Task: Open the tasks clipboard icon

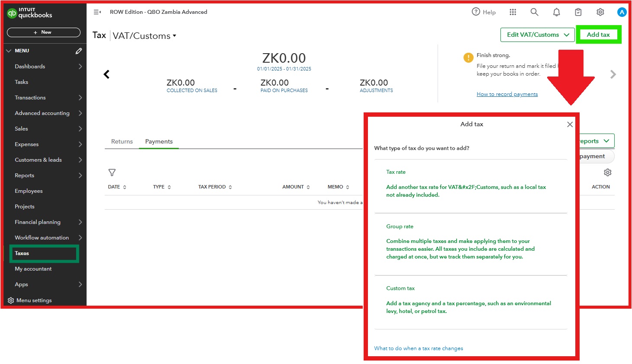Action: pyautogui.click(x=578, y=12)
